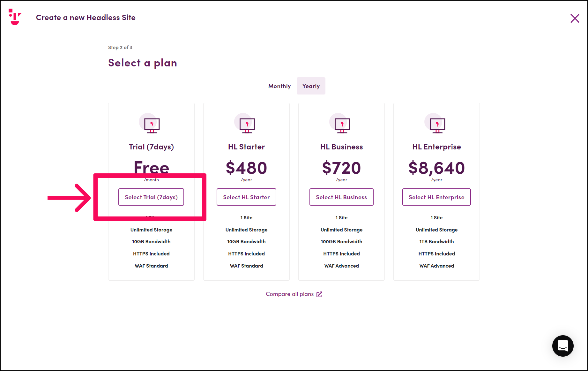Switch billing to Monthly
The image size is (588, 371).
[x=279, y=86]
